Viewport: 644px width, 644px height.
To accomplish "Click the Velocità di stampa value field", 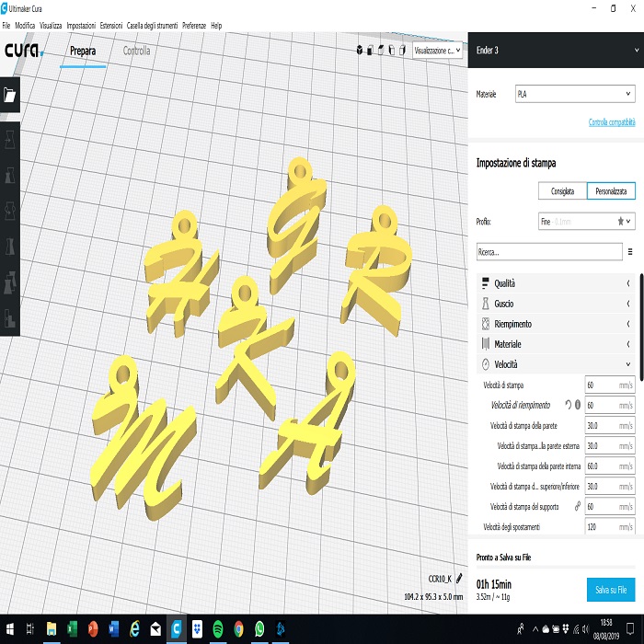I will (609, 385).
